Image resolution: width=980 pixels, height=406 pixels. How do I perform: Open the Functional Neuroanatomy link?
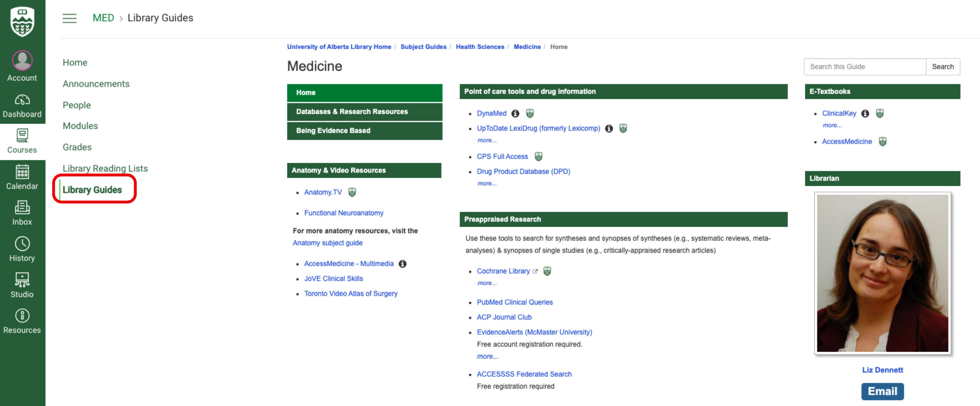pos(344,213)
